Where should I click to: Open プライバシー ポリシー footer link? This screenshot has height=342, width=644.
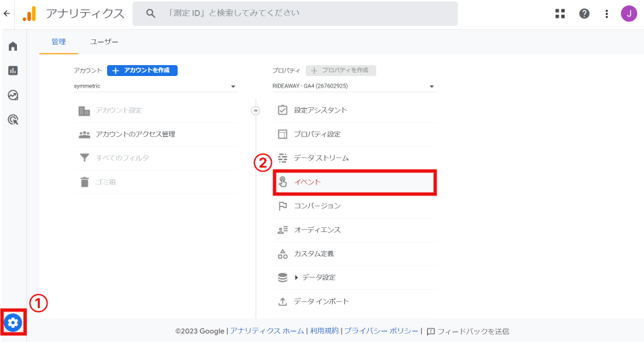[x=381, y=331]
